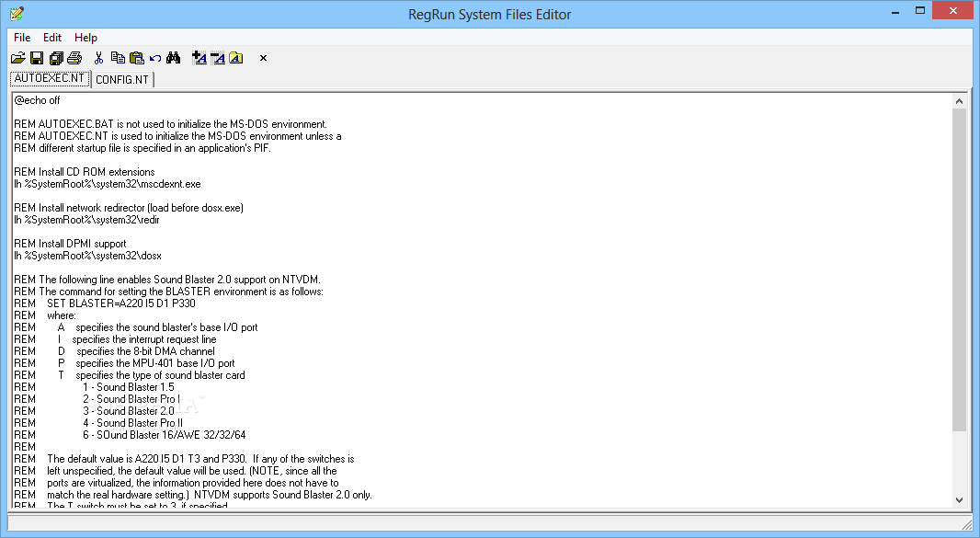This screenshot has height=538, width=980.
Task: Click the 'REM Install DPMI support' line
Action: 70,244
